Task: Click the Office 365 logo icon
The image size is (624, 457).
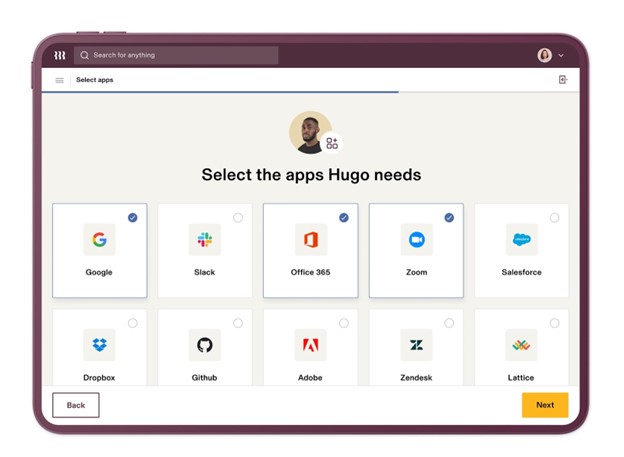Action: coord(311,240)
